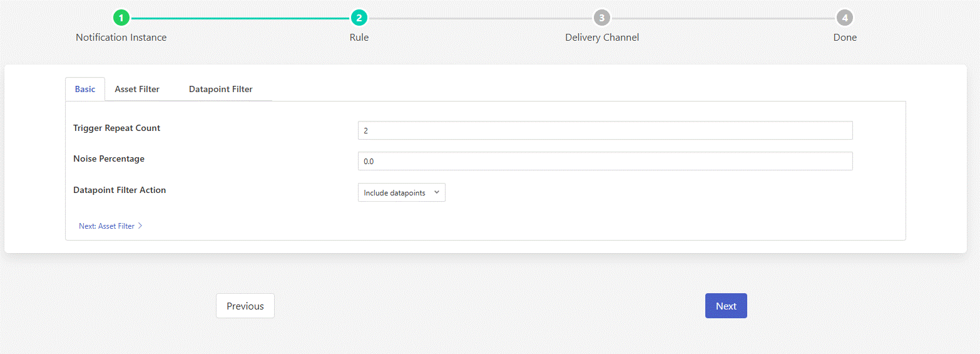Select the Delivery Channel step label
Viewport: 980px width, 354px height.
click(601, 38)
